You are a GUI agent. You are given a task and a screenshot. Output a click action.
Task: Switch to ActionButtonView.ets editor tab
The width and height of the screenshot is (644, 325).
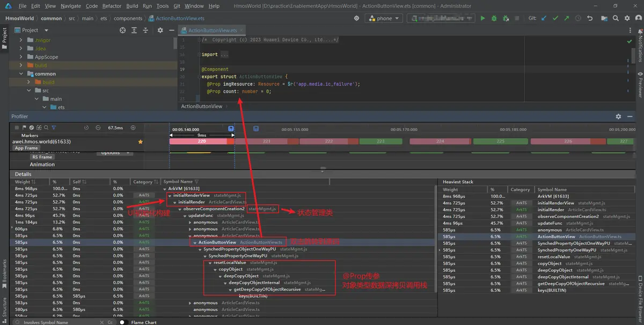tap(213, 31)
